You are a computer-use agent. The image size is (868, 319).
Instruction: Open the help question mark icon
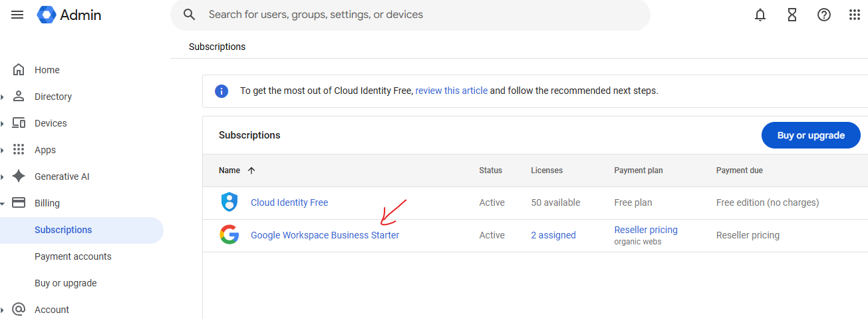824,15
